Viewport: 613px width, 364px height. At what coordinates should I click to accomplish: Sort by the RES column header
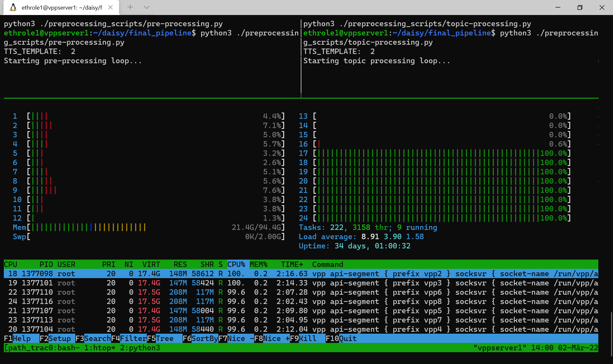tap(180, 264)
